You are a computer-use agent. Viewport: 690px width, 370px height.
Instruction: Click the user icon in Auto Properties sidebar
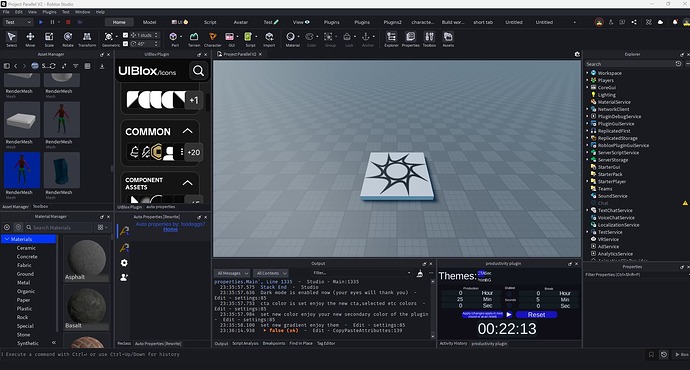coord(124,278)
